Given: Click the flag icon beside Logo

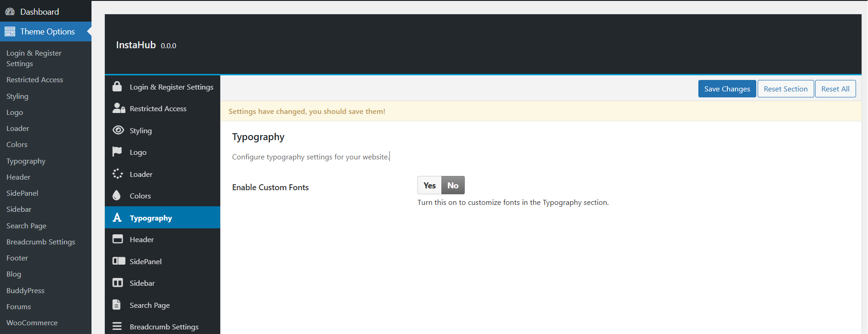Looking at the screenshot, I should pos(117,152).
